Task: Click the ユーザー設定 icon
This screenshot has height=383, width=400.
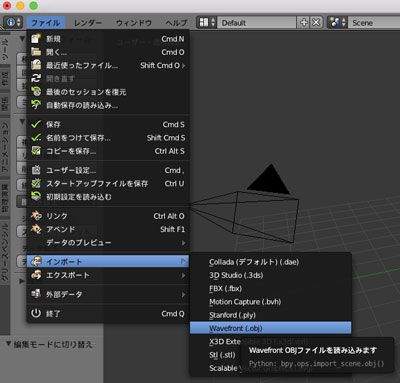Action: click(x=36, y=170)
